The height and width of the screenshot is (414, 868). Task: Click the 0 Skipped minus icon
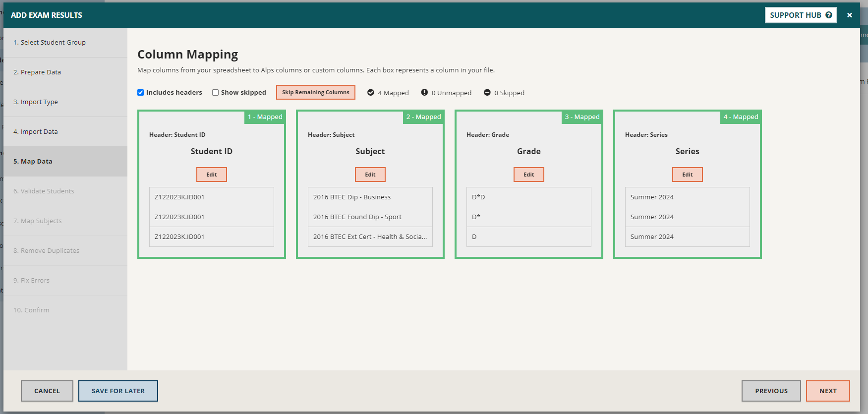tap(487, 92)
